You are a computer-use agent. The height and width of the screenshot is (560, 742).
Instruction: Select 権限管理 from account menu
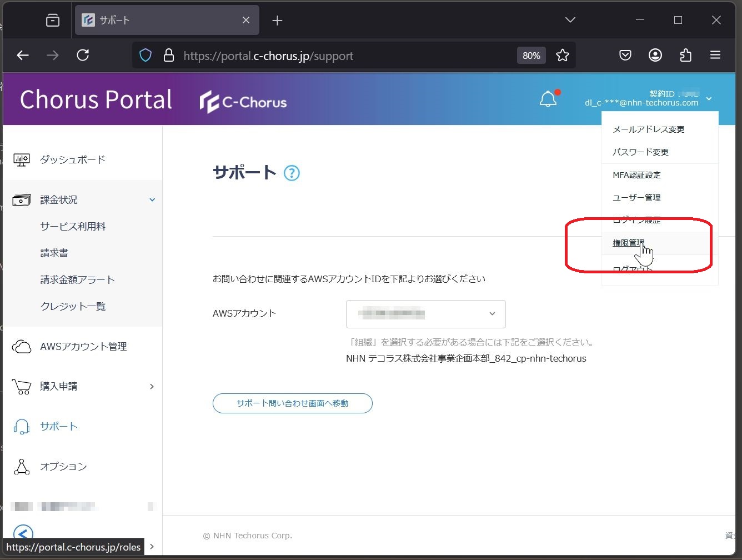coord(629,243)
